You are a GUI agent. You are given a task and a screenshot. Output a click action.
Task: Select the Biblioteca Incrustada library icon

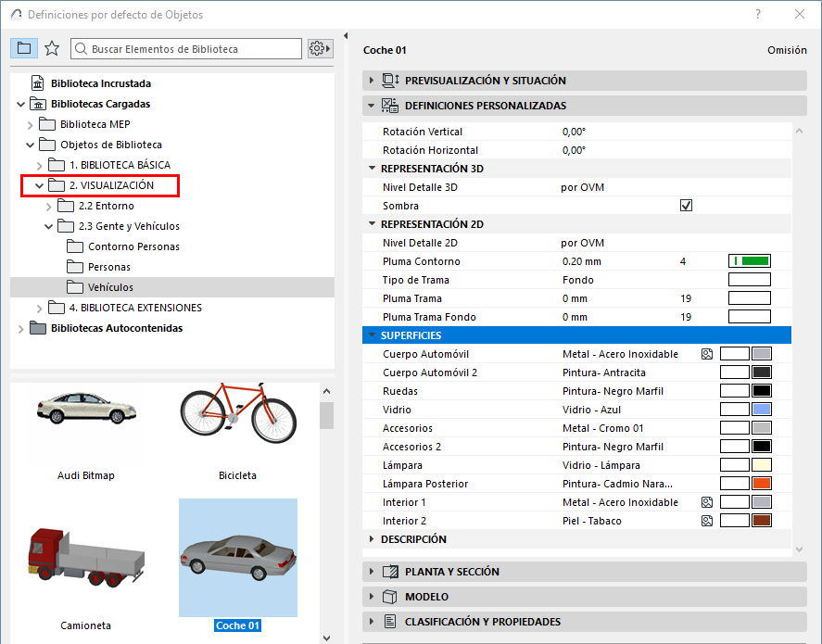pos(38,83)
